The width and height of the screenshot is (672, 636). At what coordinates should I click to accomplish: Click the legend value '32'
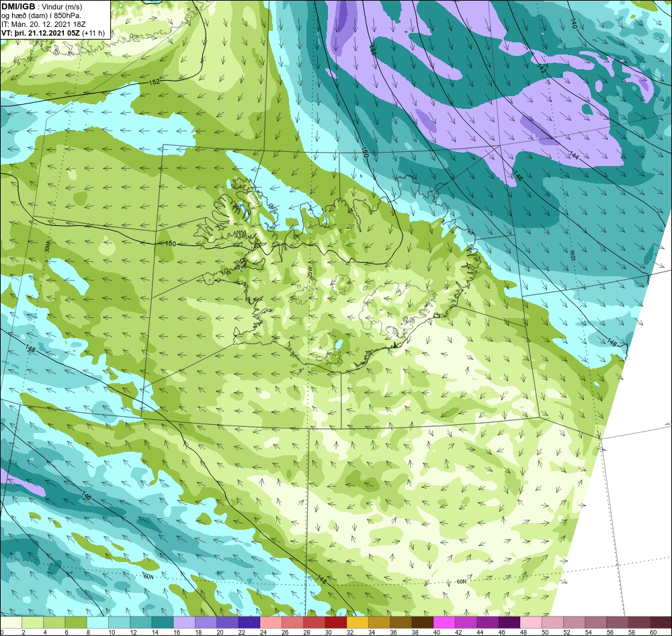(x=349, y=632)
